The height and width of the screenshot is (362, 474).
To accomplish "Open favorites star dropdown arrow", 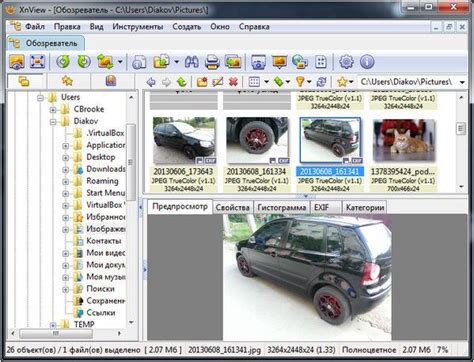I will coord(351,82).
